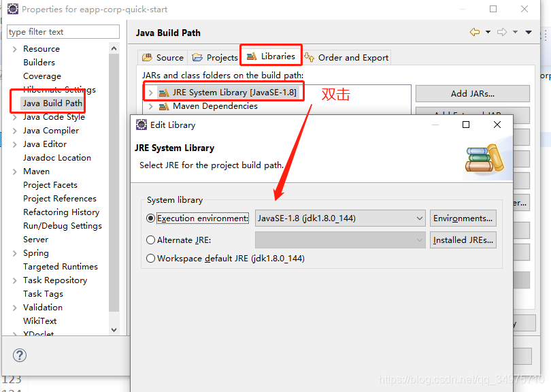Screen dimensions: 551x392
Task: Click the properties tree vertical scrollbar thumb
Action: point(114,183)
